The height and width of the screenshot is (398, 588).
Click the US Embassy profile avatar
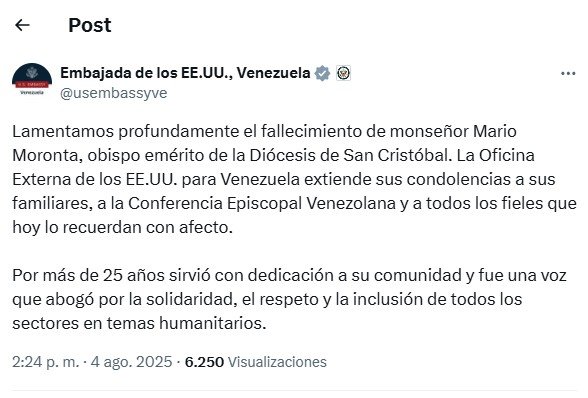click(x=32, y=80)
